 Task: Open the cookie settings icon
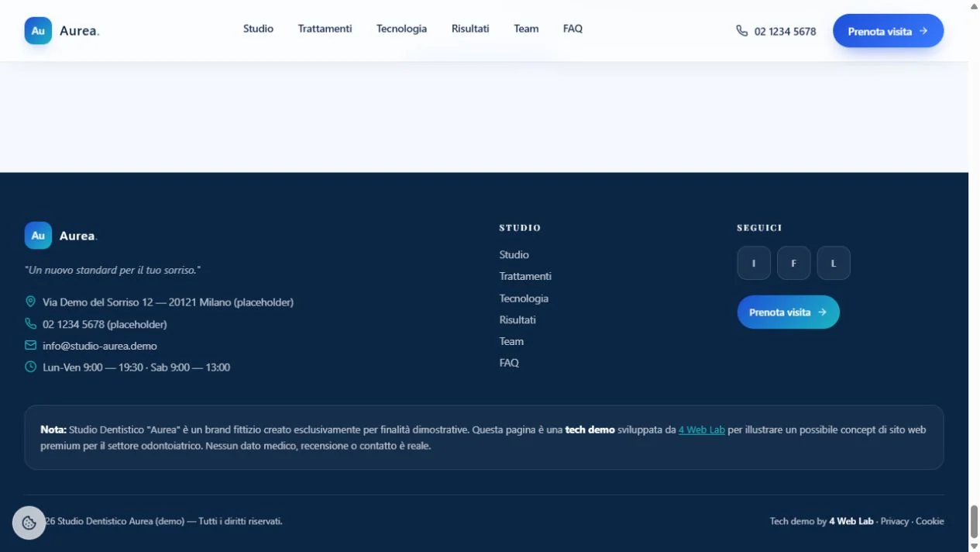(29, 523)
